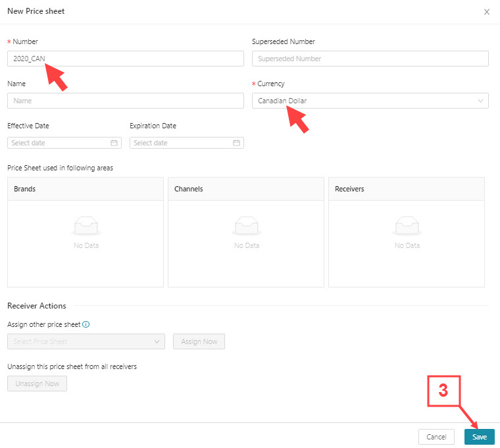Click the Channels panel header
The height and width of the screenshot is (448, 500).
point(246,189)
